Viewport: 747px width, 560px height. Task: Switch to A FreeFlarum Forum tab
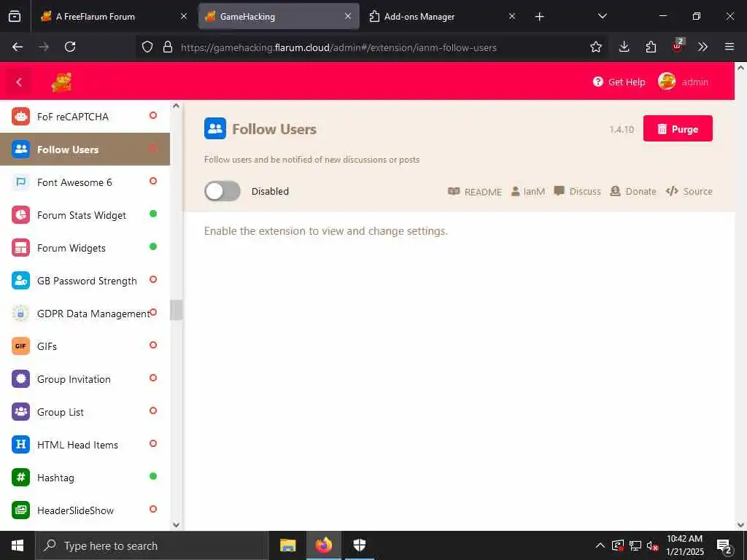coord(113,16)
